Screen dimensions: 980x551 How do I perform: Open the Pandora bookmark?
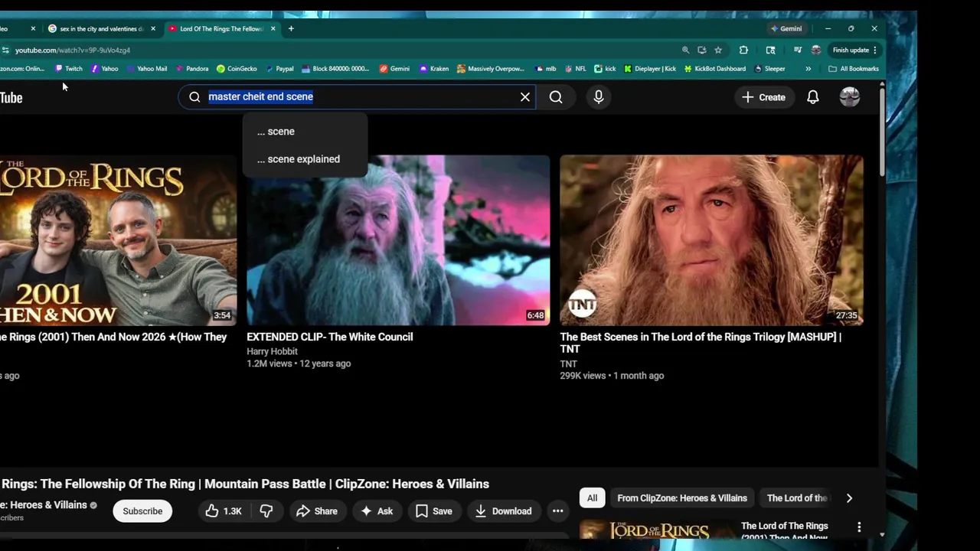click(x=191, y=69)
